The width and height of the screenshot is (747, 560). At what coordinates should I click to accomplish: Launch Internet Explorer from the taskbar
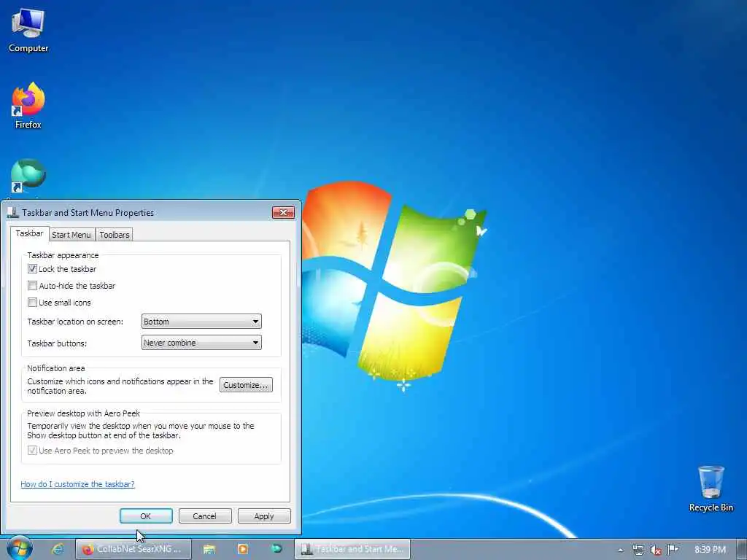click(58, 549)
